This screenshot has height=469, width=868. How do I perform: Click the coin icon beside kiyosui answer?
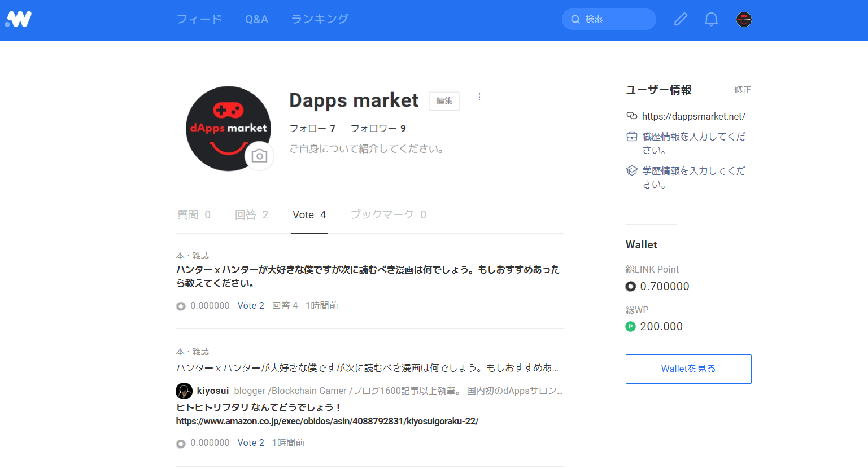tap(181, 444)
